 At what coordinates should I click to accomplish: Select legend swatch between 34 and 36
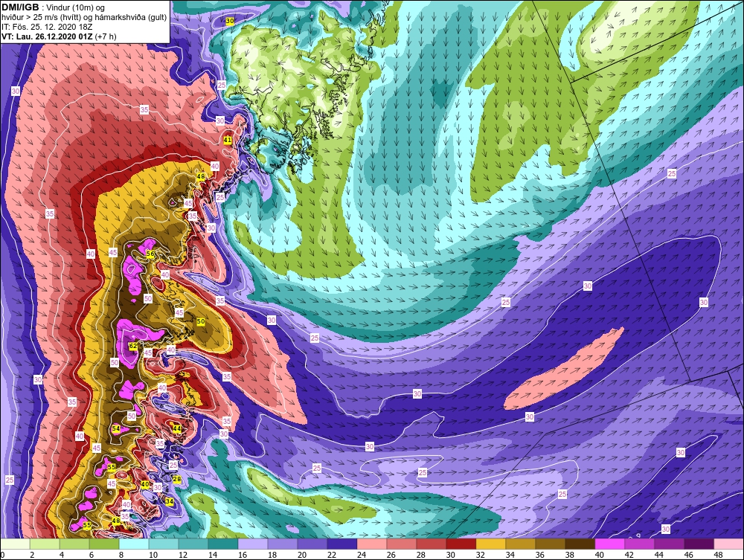point(521,544)
